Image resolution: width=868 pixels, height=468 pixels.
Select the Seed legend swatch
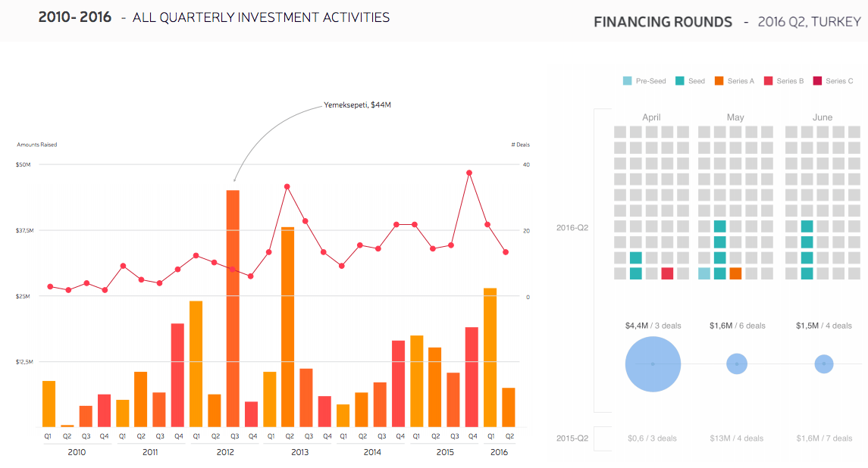[680, 81]
